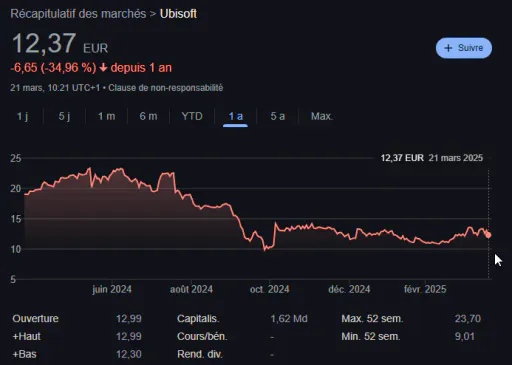Click the 12,37 EUR main price
This screenshot has width=512, height=365.
click(x=60, y=44)
